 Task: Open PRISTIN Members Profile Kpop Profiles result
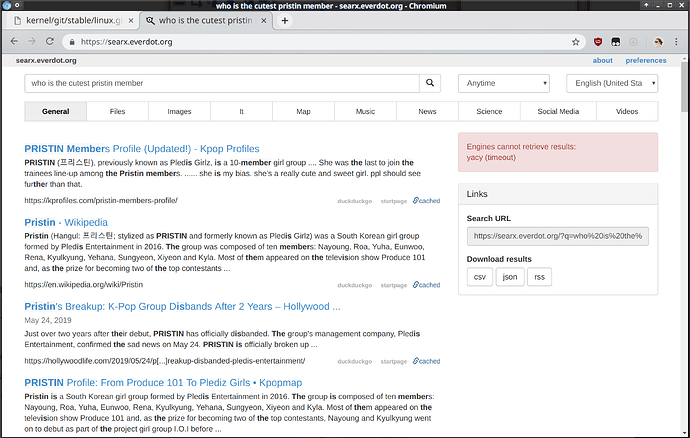[x=142, y=149]
